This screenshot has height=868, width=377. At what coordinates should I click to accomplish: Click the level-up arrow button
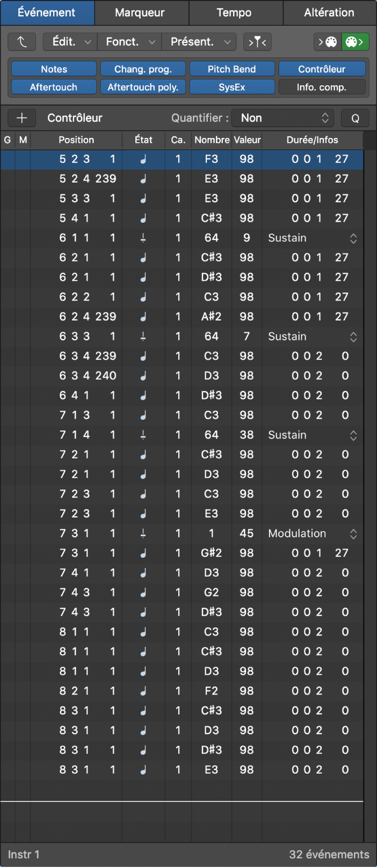coord(21,41)
